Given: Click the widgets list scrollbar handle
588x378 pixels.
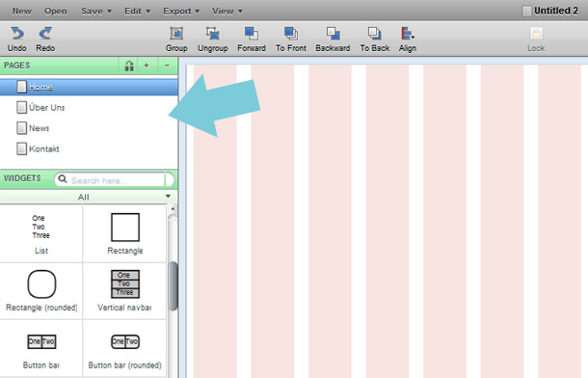Looking at the screenshot, I should click(173, 285).
